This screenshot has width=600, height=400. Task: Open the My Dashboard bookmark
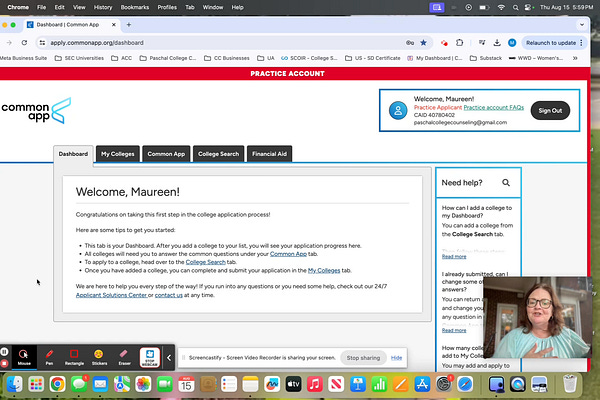pos(435,58)
